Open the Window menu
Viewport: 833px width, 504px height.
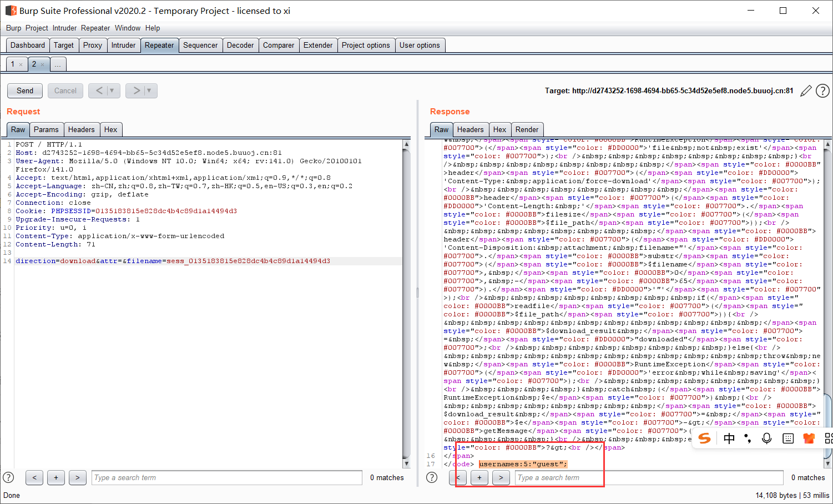128,28
